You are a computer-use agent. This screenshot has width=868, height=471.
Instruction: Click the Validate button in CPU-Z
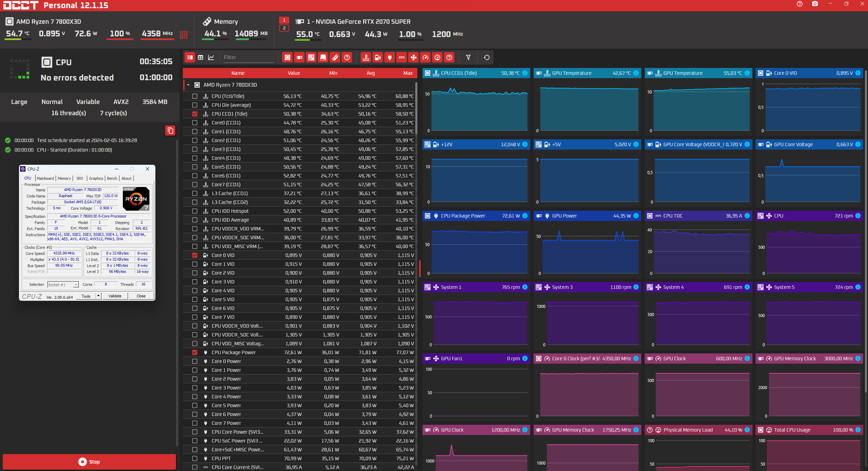(x=115, y=296)
